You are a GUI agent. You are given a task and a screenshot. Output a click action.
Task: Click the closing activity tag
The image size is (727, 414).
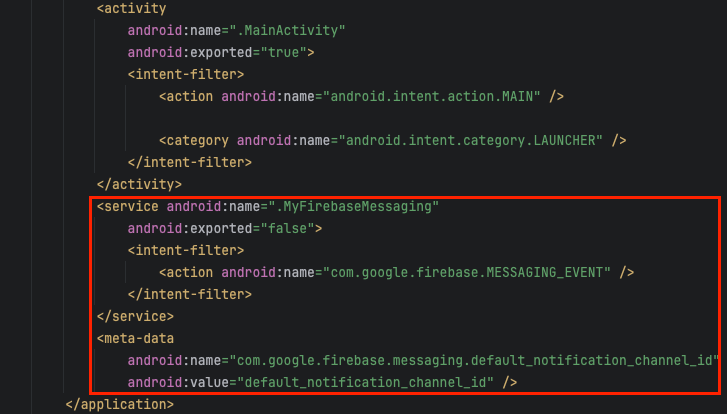pos(139,185)
